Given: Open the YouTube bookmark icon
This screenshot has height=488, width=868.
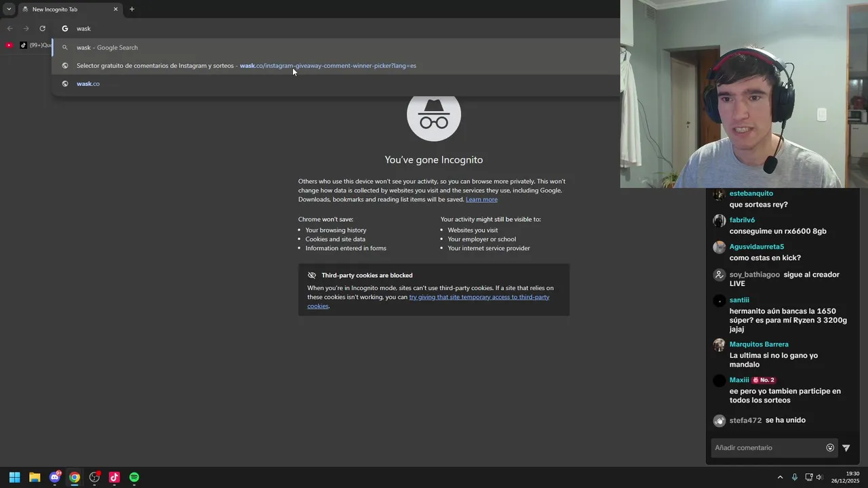Looking at the screenshot, I should (9, 45).
